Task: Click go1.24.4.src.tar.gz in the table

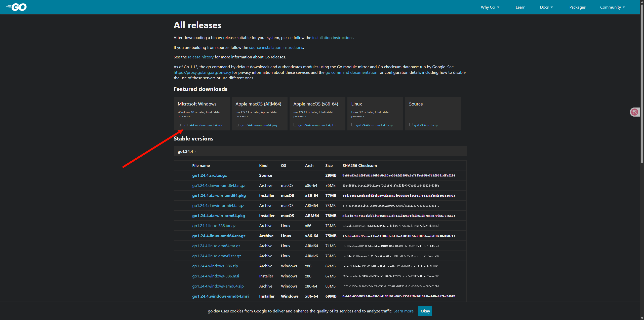Action: pyautogui.click(x=209, y=175)
